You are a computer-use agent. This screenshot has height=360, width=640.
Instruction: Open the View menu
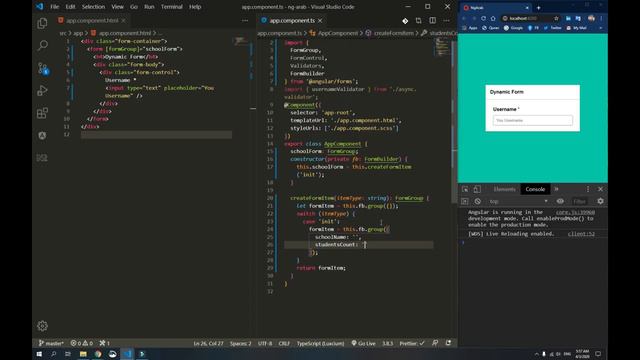click(x=117, y=7)
